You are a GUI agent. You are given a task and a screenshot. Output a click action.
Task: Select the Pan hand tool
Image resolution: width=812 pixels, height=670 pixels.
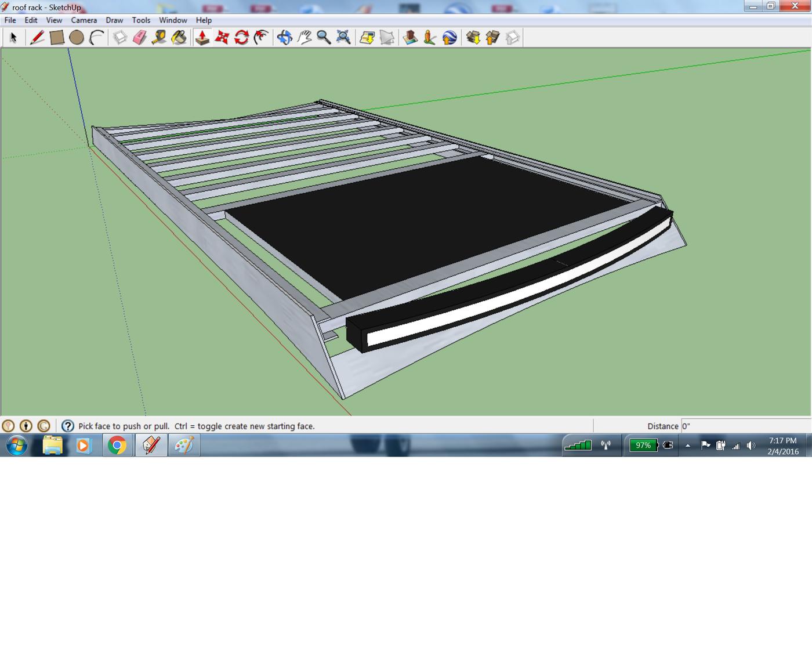point(304,38)
